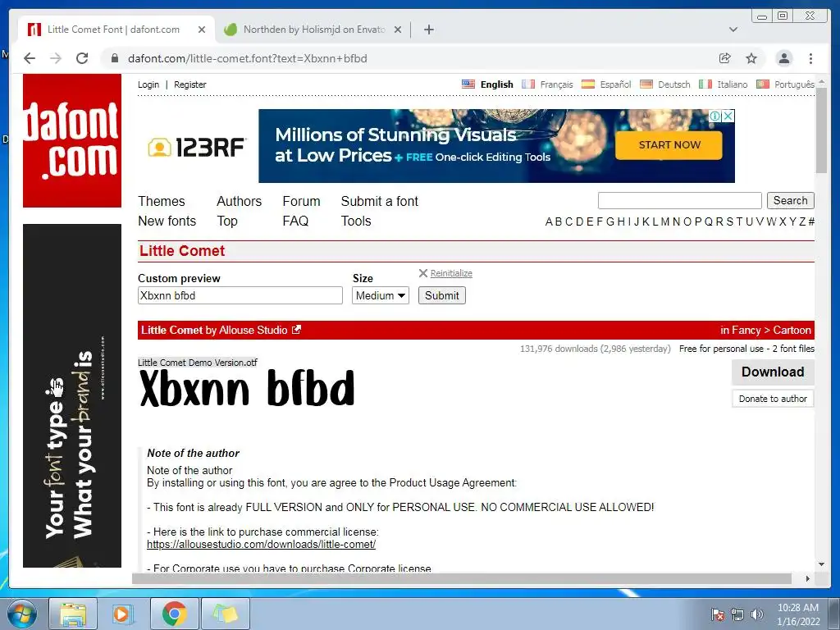Click the dafont.com red logo

pyautogui.click(x=72, y=140)
